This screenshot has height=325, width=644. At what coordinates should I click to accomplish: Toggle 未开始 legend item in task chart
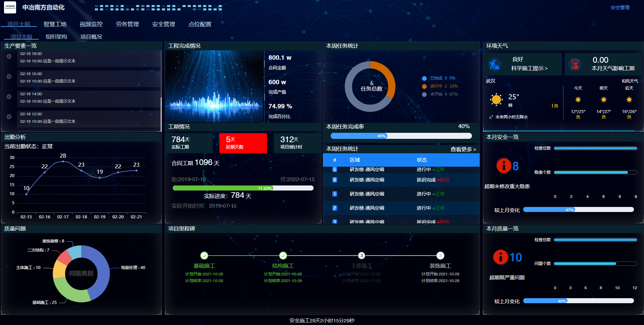pos(436,94)
